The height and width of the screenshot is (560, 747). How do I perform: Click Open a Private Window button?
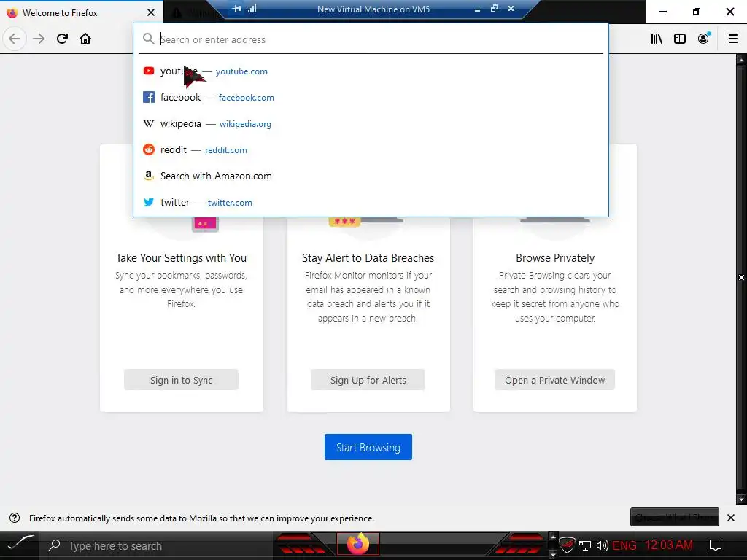554,379
